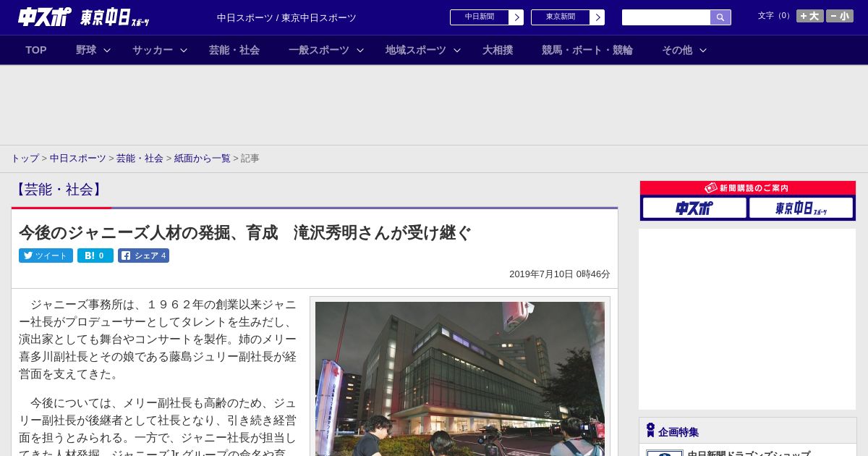Image resolution: width=868 pixels, height=456 pixels.
Task: Click the トップ breadcrumb link
Action: click(x=25, y=158)
